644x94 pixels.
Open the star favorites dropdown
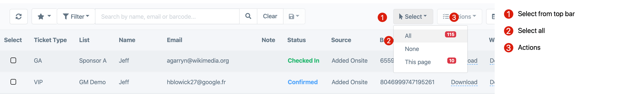point(44,17)
